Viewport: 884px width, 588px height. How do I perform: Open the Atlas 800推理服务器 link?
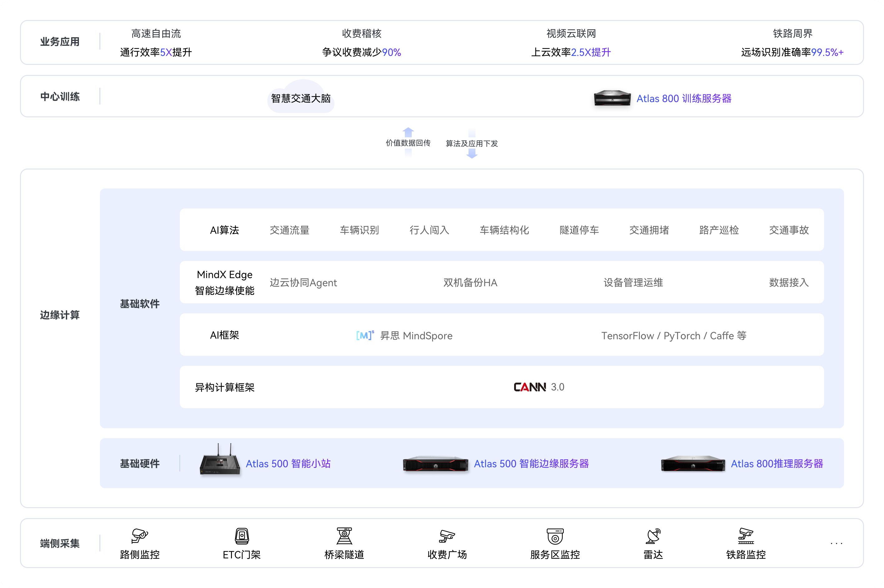777,464
